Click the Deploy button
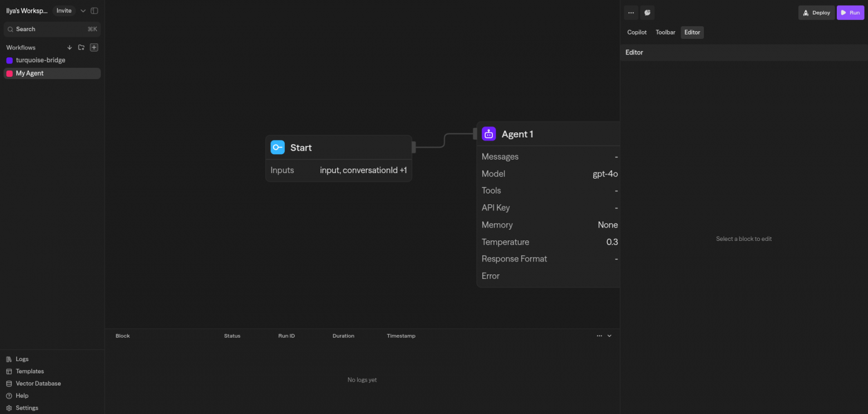868x414 pixels. 816,13
